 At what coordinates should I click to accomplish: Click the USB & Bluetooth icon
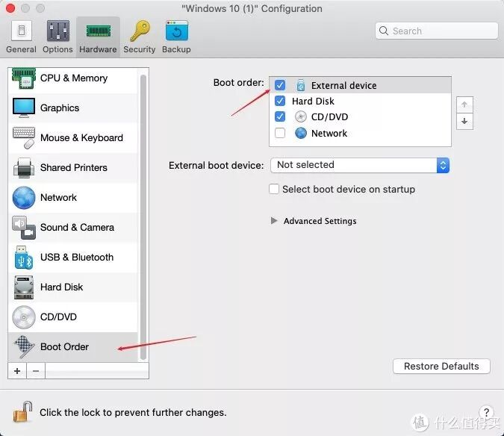tap(24, 258)
